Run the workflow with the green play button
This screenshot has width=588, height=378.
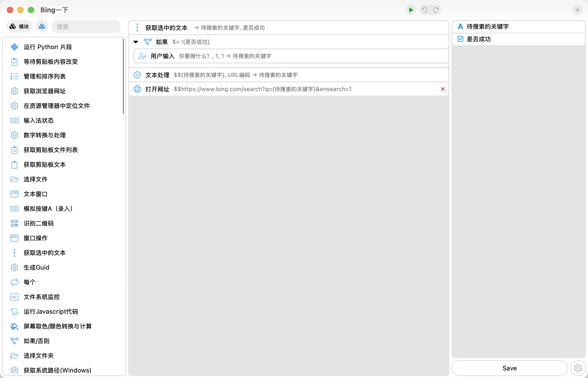[x=411, y=10]
